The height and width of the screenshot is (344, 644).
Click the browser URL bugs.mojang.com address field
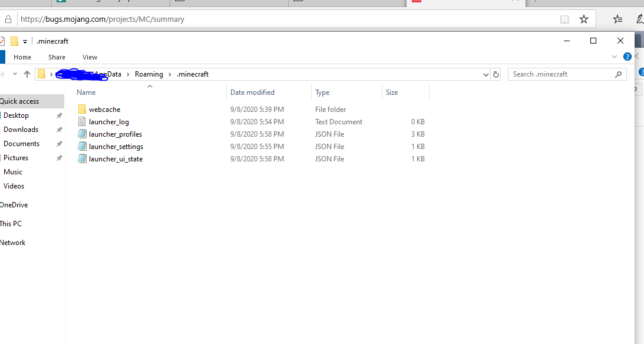(103, 19)
